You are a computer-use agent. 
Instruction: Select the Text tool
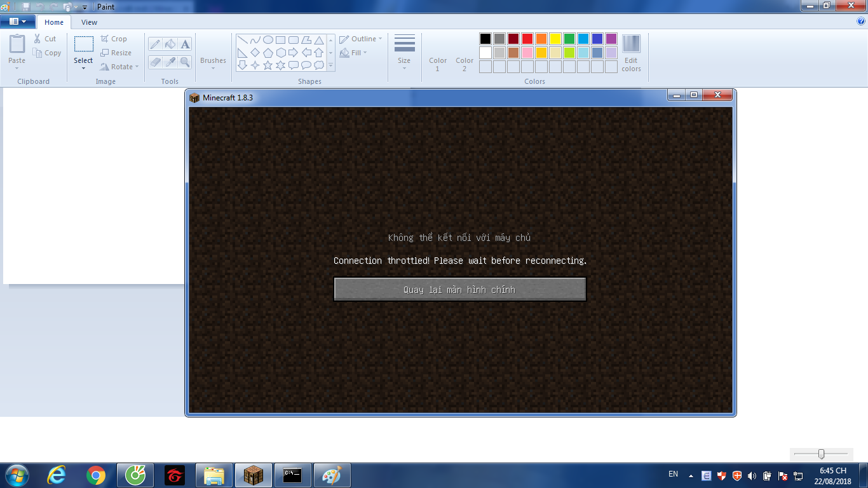click(185, 44)
